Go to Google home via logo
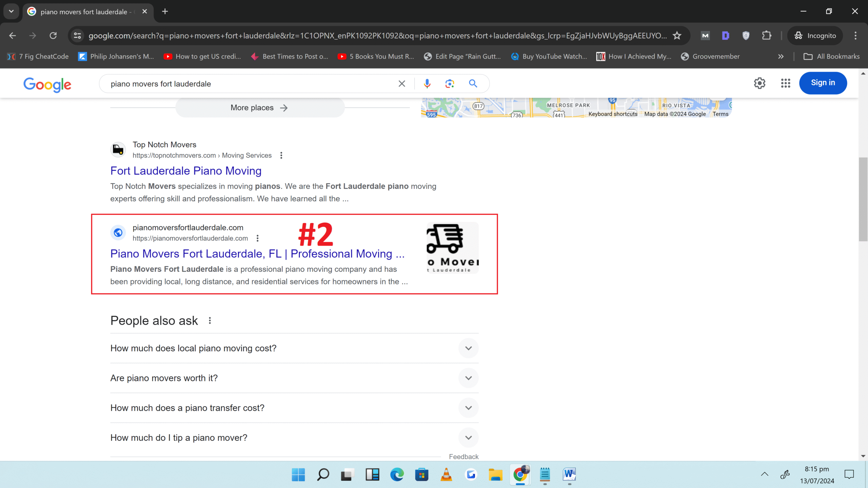This screenshot has width=868, height=488. [47, 84]
